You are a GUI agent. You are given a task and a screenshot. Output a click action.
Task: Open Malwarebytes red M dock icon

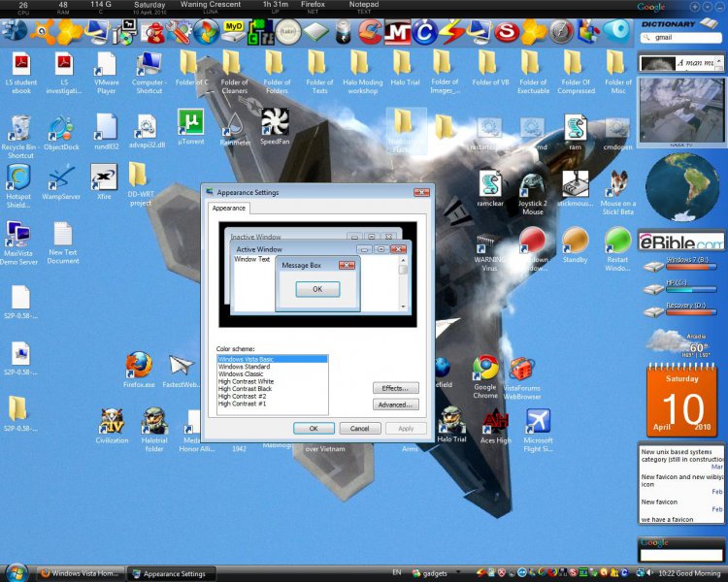397,32
